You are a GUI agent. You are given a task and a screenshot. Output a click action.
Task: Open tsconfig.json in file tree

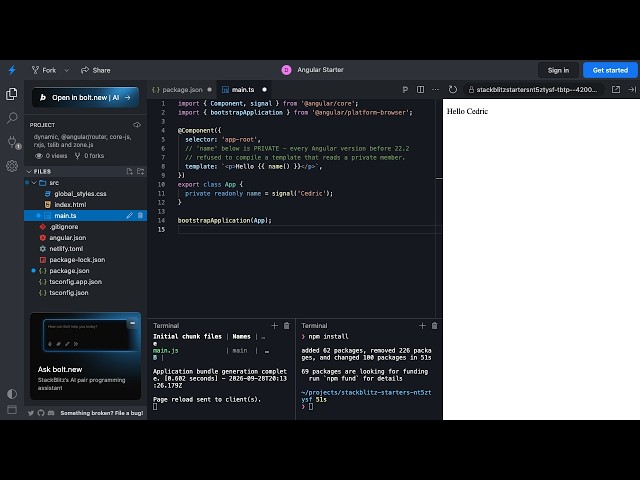coord(69,293)
